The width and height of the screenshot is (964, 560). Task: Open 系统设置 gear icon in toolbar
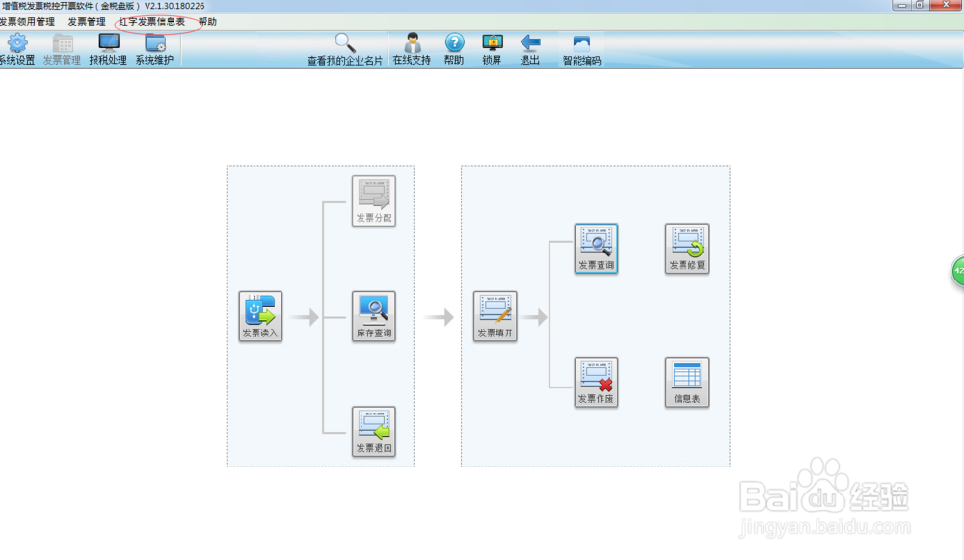point(17,49)
